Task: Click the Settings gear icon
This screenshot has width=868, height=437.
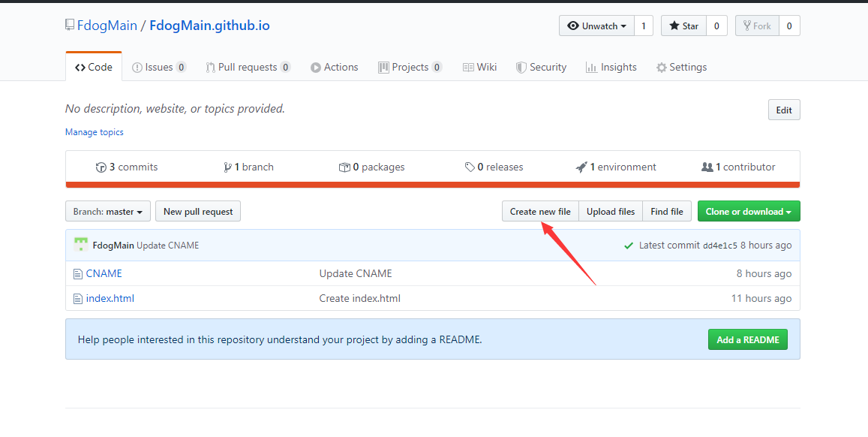Action: click(x=662, y=68)
